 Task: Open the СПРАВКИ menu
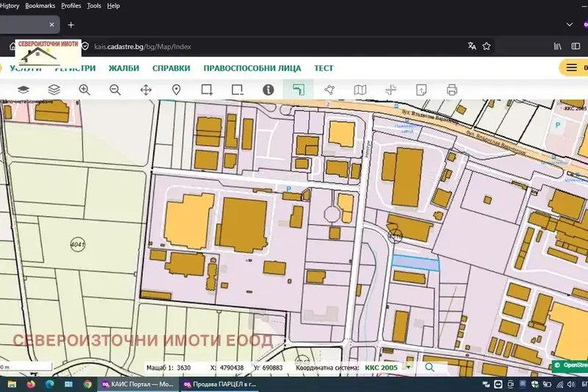(x=171, y=68)
